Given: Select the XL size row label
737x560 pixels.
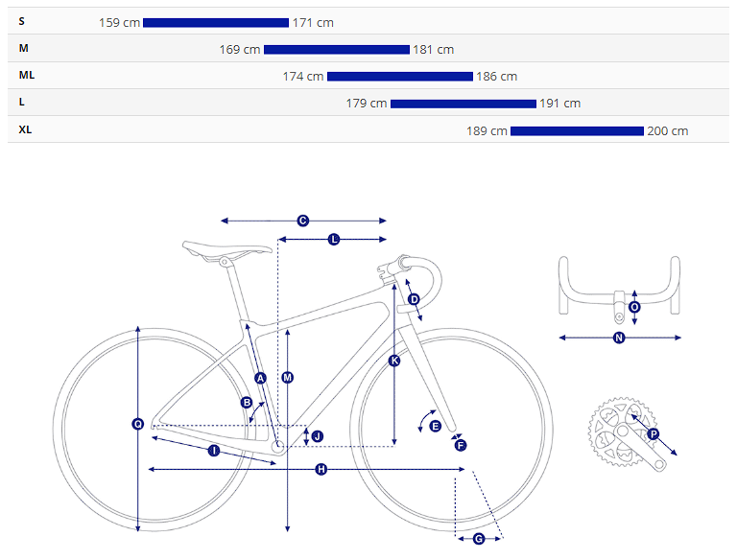Looking at the screenshot, I should point(25,129).
